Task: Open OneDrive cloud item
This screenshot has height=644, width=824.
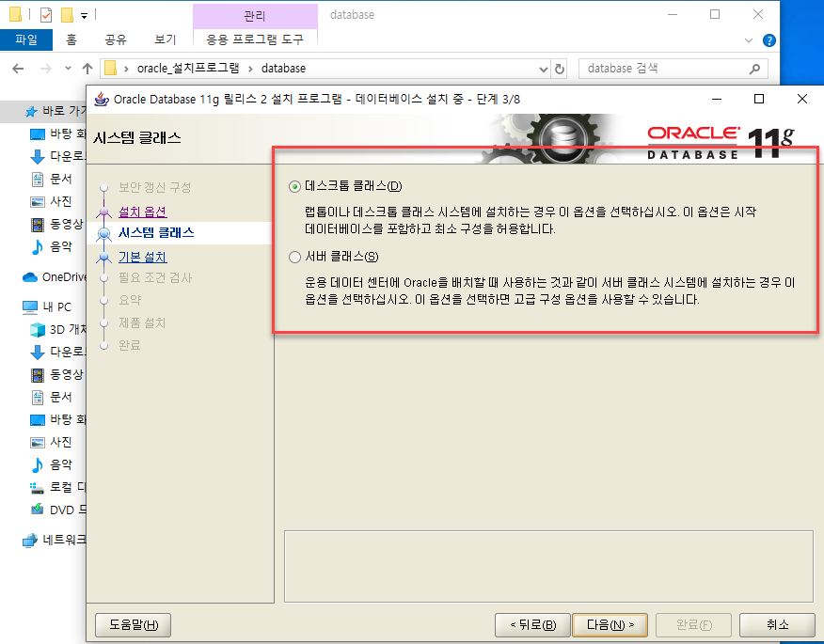Action: coord(55,276)
